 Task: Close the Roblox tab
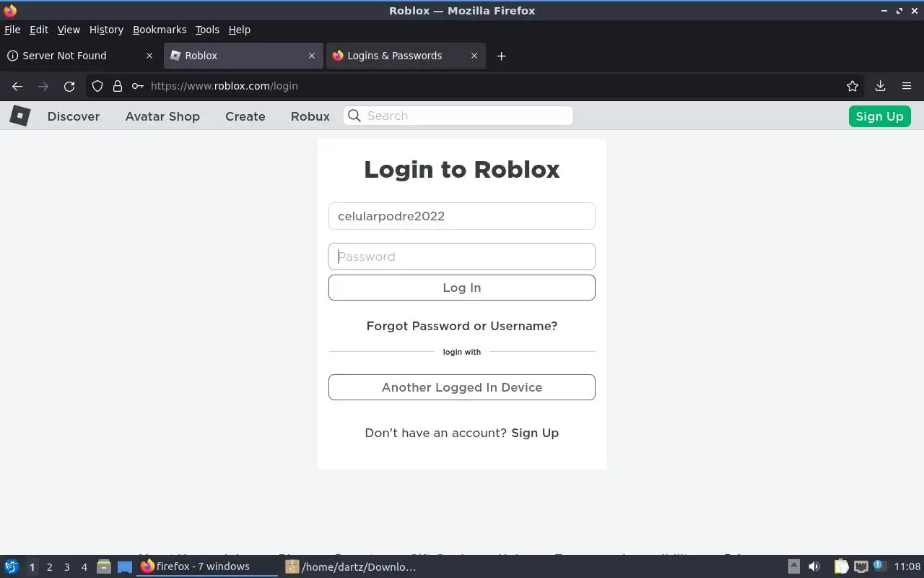point(312,56)
